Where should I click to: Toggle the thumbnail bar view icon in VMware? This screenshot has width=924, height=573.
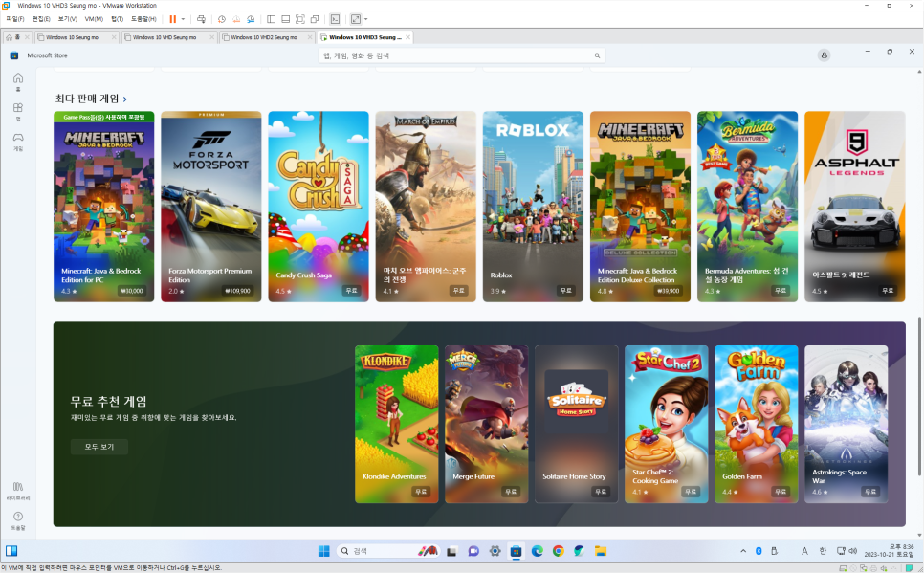click(285, 19)
